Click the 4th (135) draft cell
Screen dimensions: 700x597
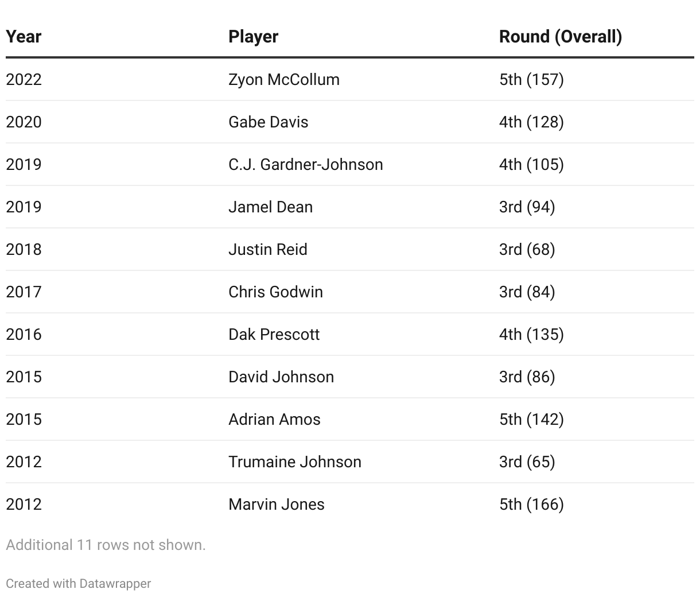(x=531, y=334)
